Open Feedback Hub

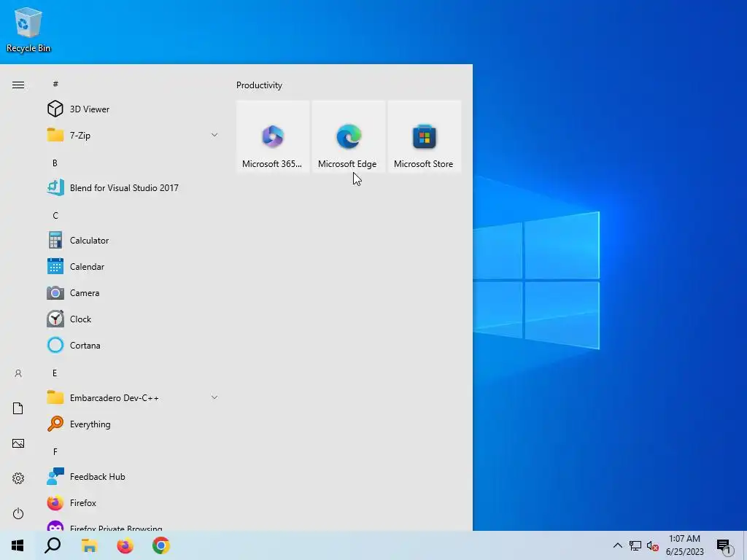132,477
